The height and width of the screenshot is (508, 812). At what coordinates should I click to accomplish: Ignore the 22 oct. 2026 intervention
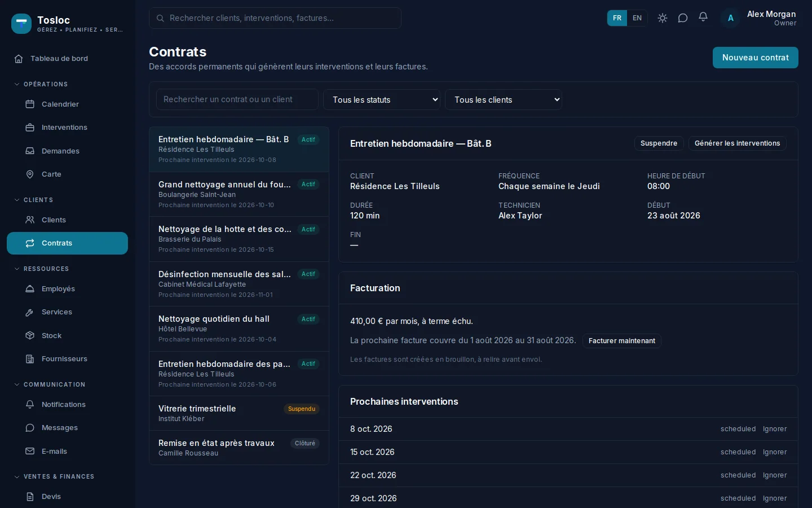775,475
